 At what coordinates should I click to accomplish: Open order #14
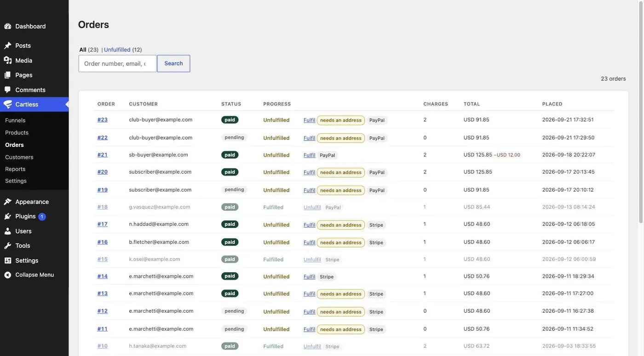tap(103, 276)
